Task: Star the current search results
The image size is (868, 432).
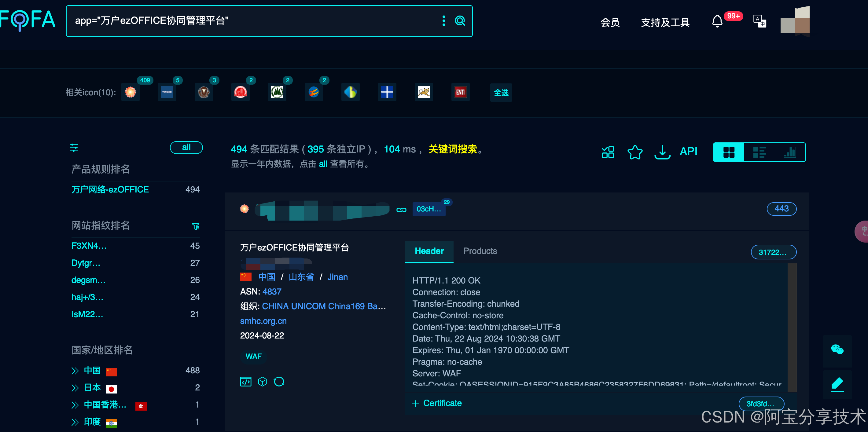Action: coord(635,152)
